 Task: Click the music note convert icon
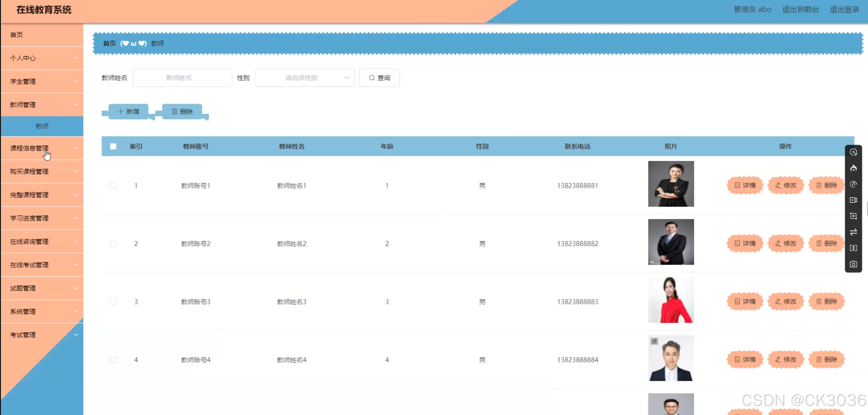[853, 184]
